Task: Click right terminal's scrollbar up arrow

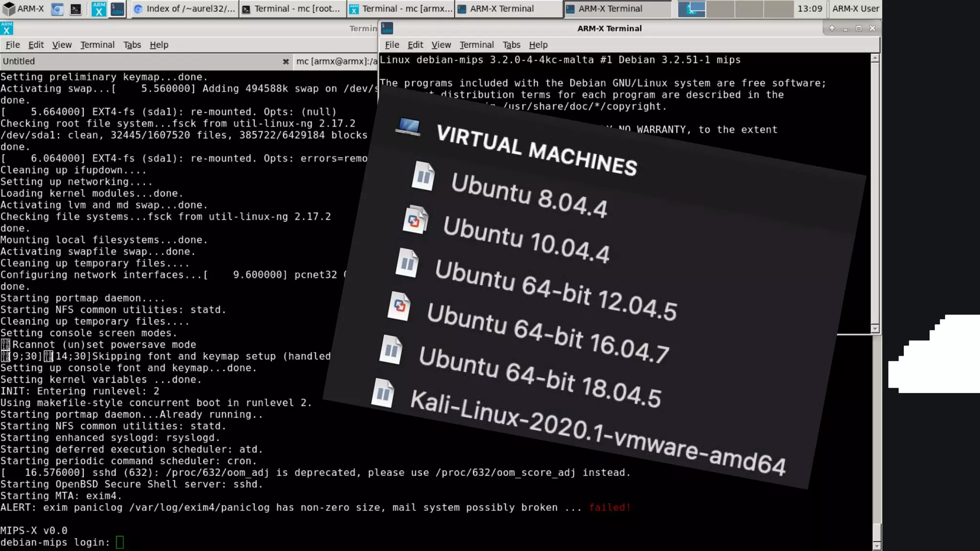Action: [x=875, y=58]
